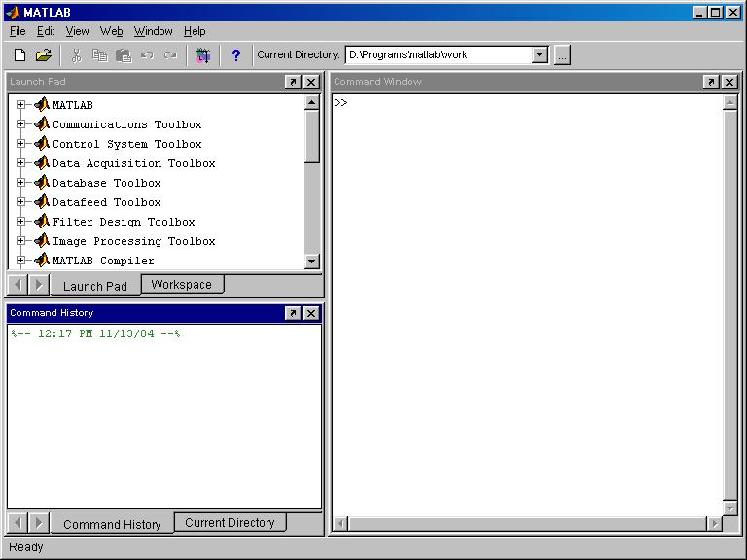The height and width of the screenshot is (560, 747).
Task: Create a new M-file from the toolbar
Action: tap(19, 55)
